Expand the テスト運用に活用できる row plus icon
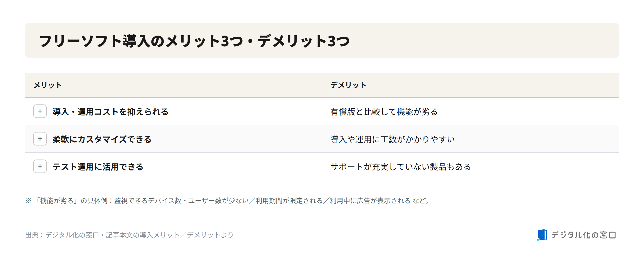Screen dimensions: 644x265 point(40,166)
